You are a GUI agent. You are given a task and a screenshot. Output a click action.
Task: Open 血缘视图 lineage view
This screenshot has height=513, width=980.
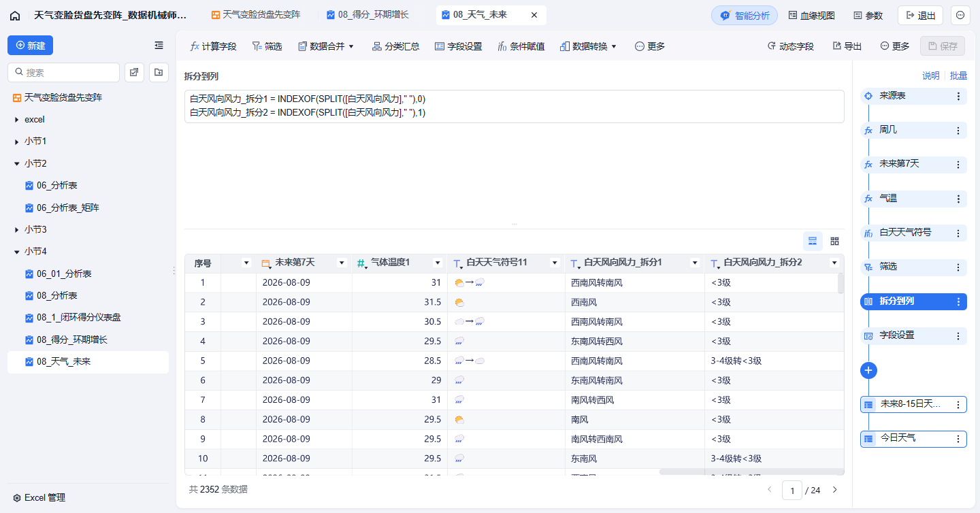click(x=811, y=15)
